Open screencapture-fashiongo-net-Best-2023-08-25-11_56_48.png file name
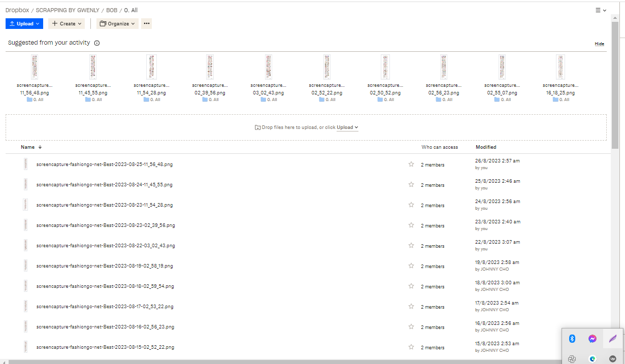This screenshot has height=364, width=625. pos(105,164)
